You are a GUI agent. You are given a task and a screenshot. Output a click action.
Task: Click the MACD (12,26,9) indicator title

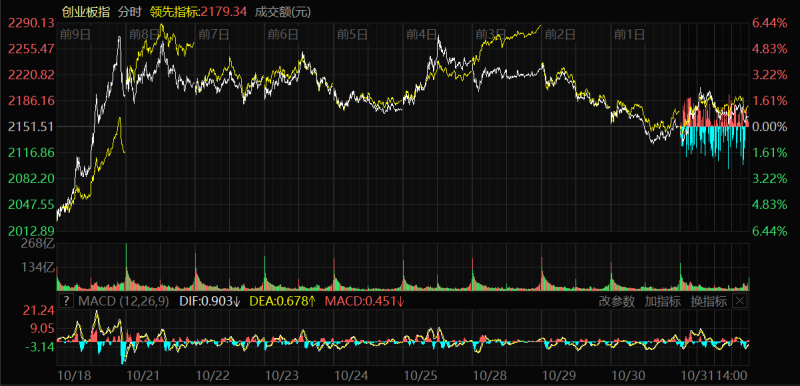coord(123,301)
